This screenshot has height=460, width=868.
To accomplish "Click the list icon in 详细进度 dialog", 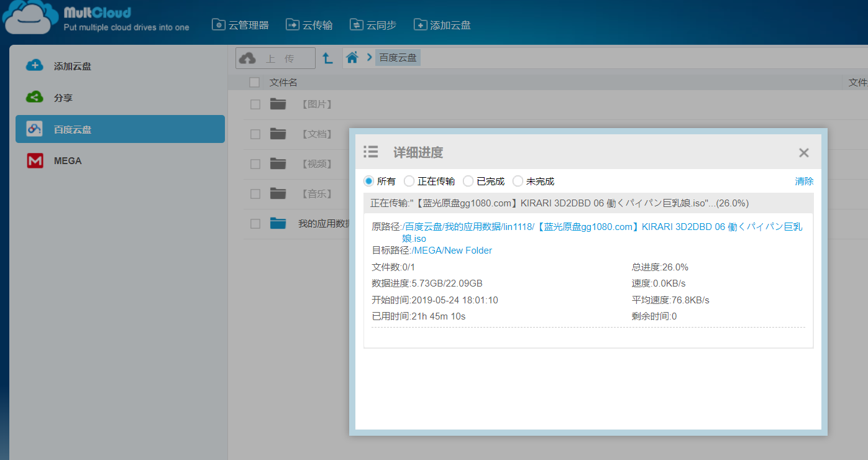I will pos(371,152).
